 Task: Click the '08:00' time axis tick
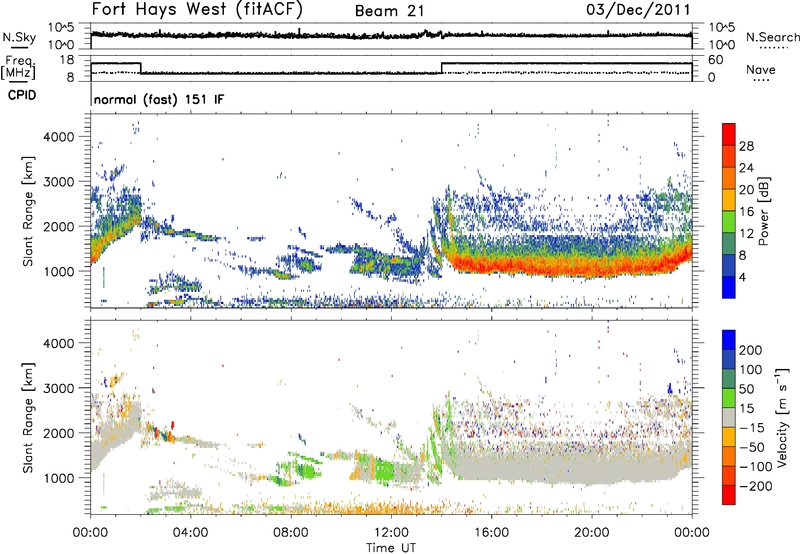click(290, 533)
